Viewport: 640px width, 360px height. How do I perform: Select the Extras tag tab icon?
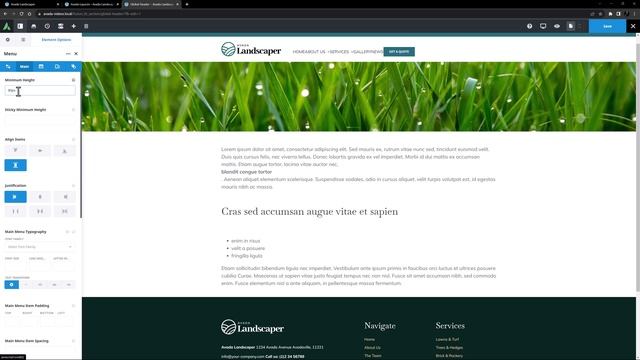click(x=73, y=67)
